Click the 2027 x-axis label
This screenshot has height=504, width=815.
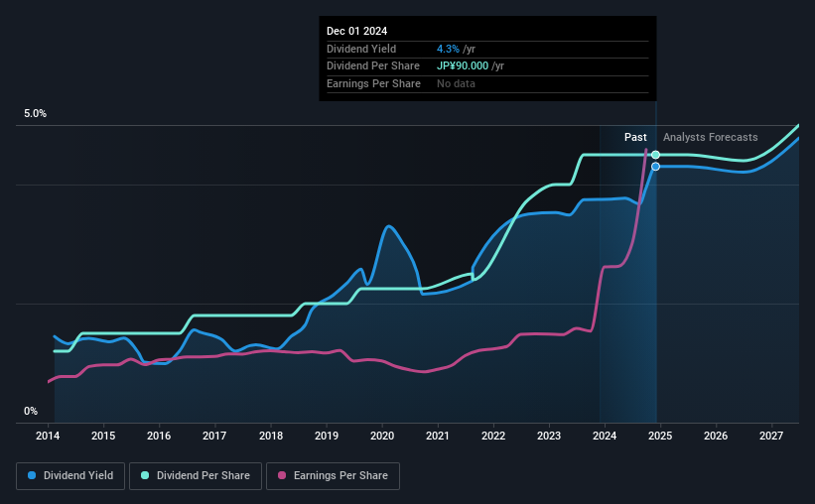[771, 436]
